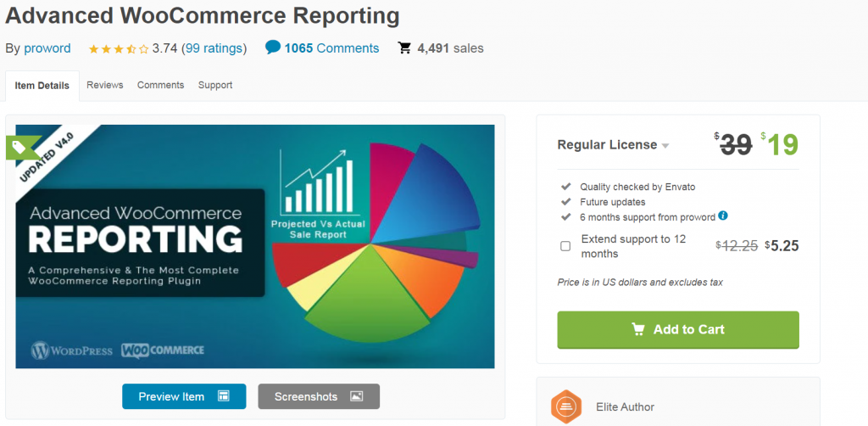The height and width of the screenshot is (426, 868).
Task: Click the Preview Item button
Action: click(184, 396)
